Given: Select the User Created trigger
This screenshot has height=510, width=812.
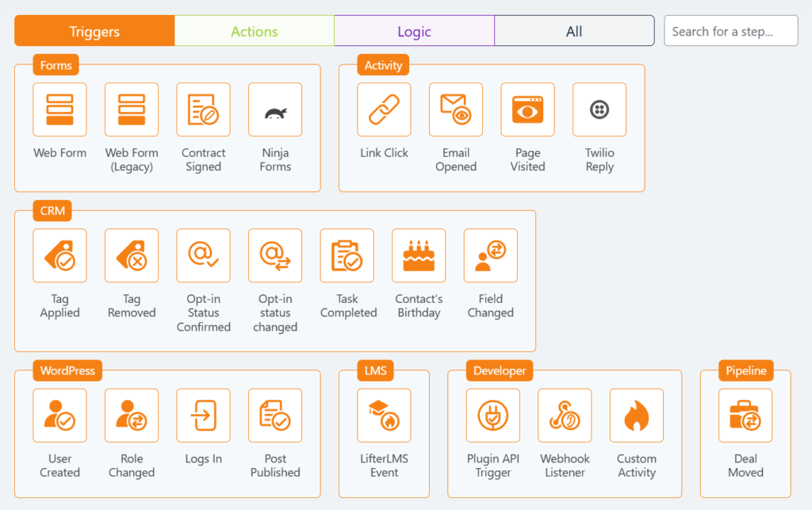Looking at the screenshot, I should (59, 416).
